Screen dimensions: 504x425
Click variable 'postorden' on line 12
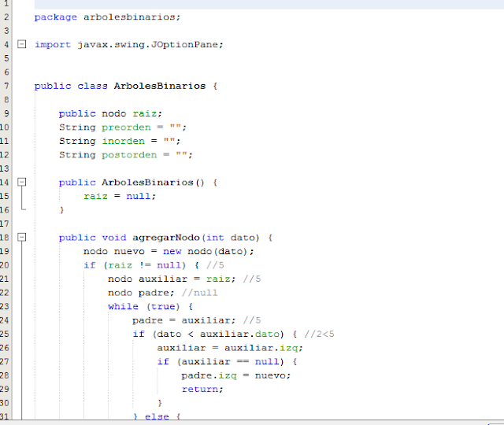click(x=129, y=155)
